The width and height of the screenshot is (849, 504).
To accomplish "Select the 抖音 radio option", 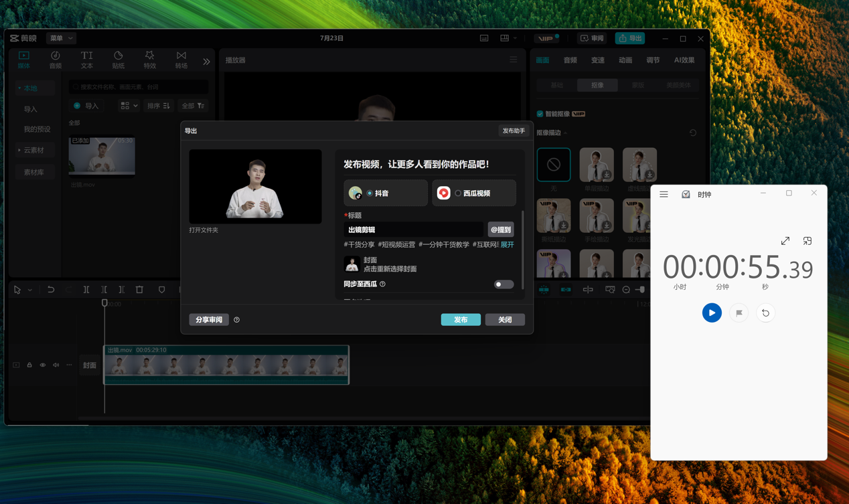I will (370, 193).
